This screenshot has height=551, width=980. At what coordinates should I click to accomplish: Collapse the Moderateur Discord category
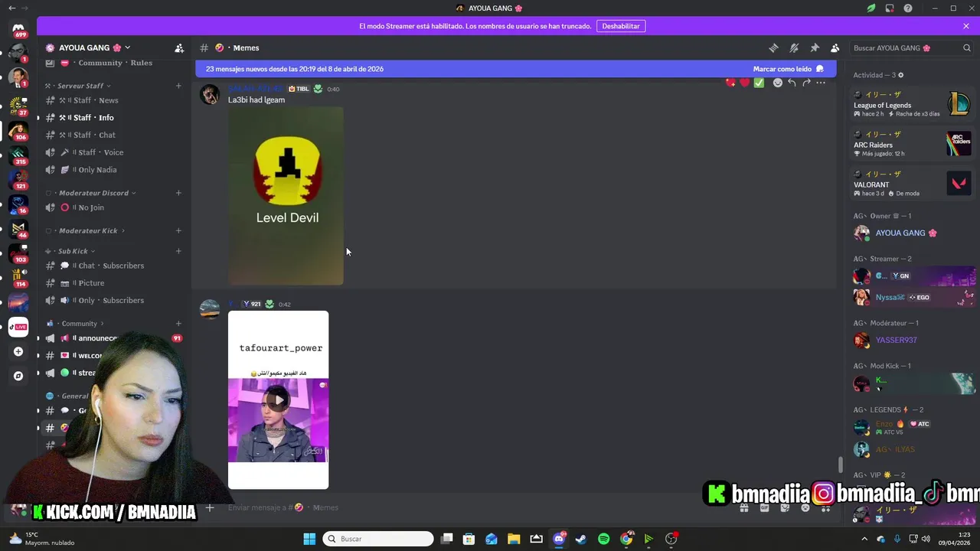coord(91,193)
